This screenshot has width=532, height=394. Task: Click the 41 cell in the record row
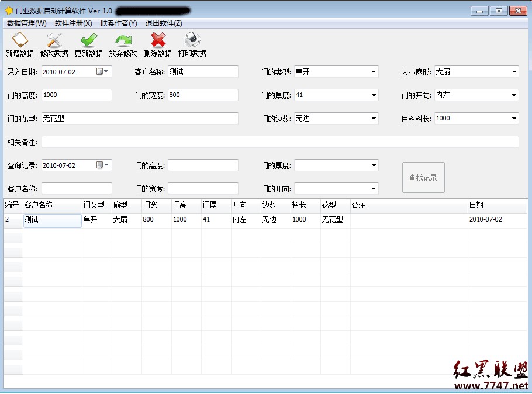(x=216, y=220)
